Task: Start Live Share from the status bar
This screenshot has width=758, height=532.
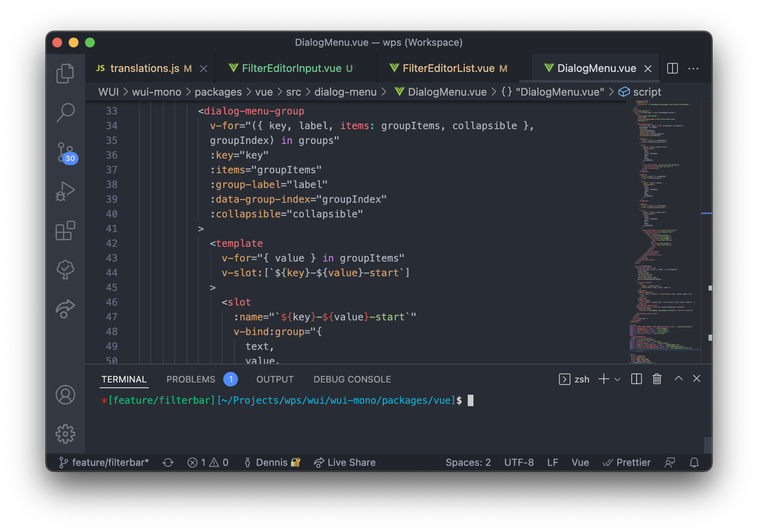Action: (345, 462)
